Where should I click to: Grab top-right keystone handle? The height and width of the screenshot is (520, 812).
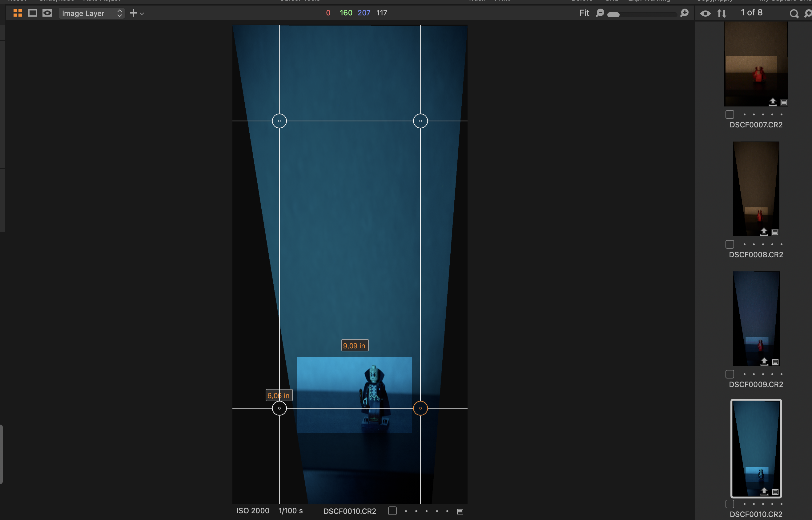tap(420, 121)
